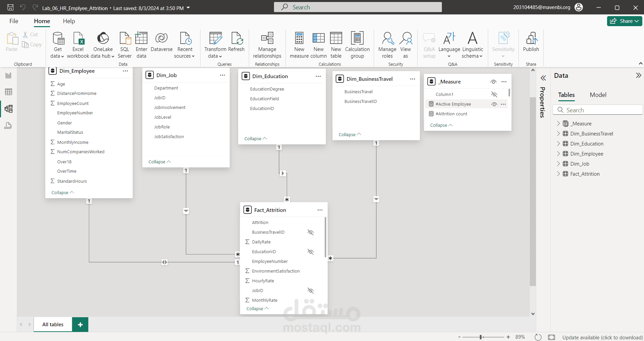Open Transform data editor
Image resolution: width=644 pixels, height=341 pixels.
pyautogui.click(x=215, y=45)
